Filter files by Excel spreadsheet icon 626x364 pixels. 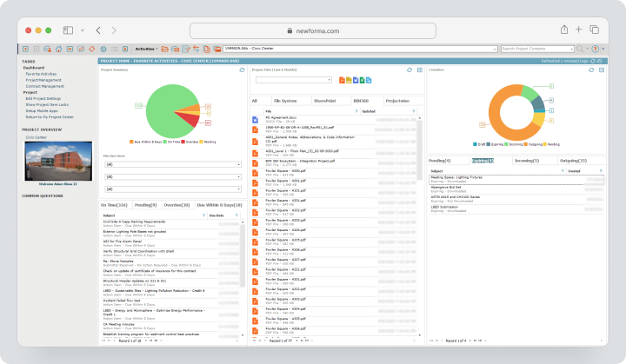pyautogui.click(x=362, y=80)
